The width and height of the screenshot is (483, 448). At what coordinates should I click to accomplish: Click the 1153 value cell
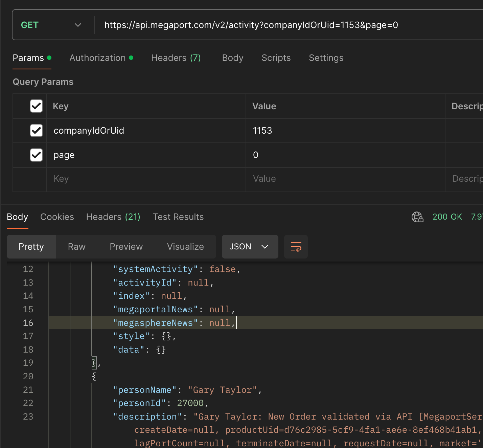(x=345, y=131)
